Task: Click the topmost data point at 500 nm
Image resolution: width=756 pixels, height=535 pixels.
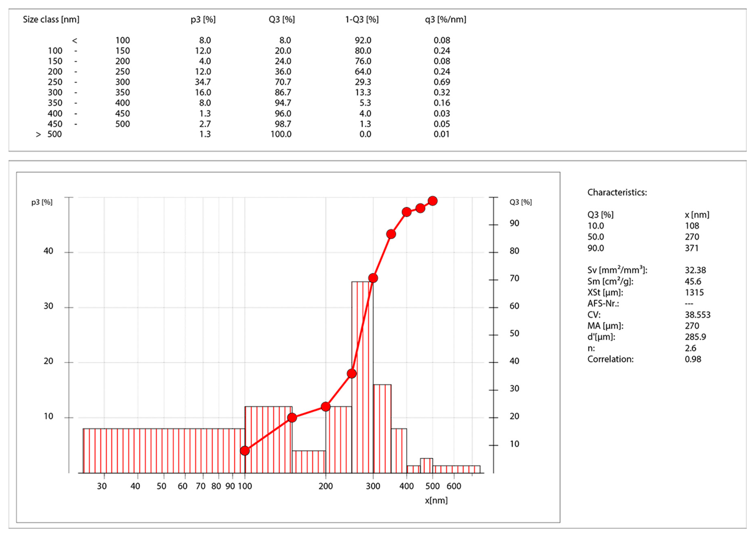Action: [433, 201]
